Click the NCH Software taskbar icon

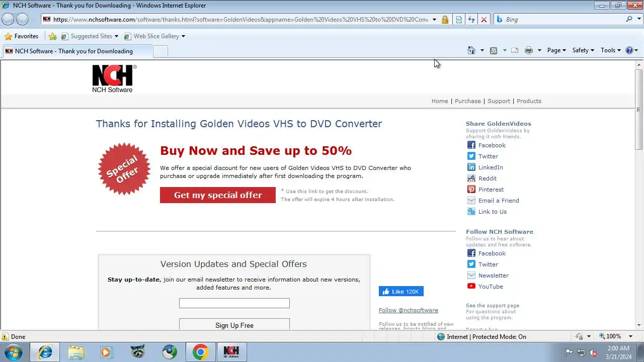coord(231,352)
